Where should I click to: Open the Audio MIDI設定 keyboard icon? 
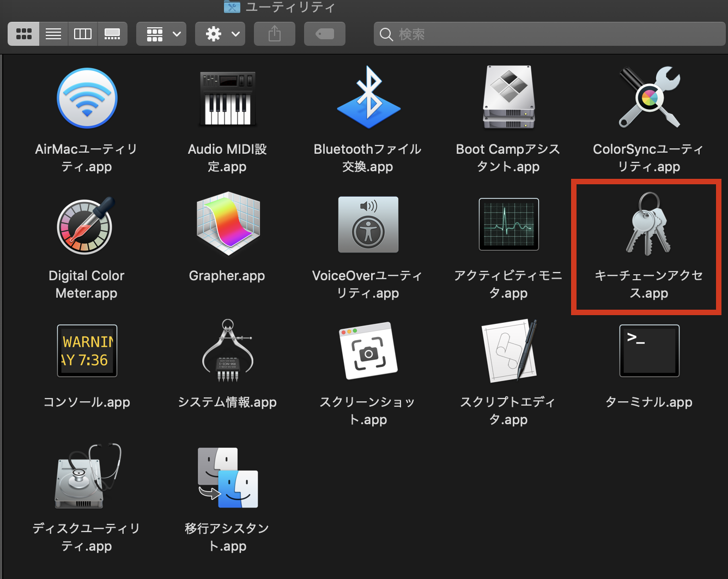(x=228, y=99)
